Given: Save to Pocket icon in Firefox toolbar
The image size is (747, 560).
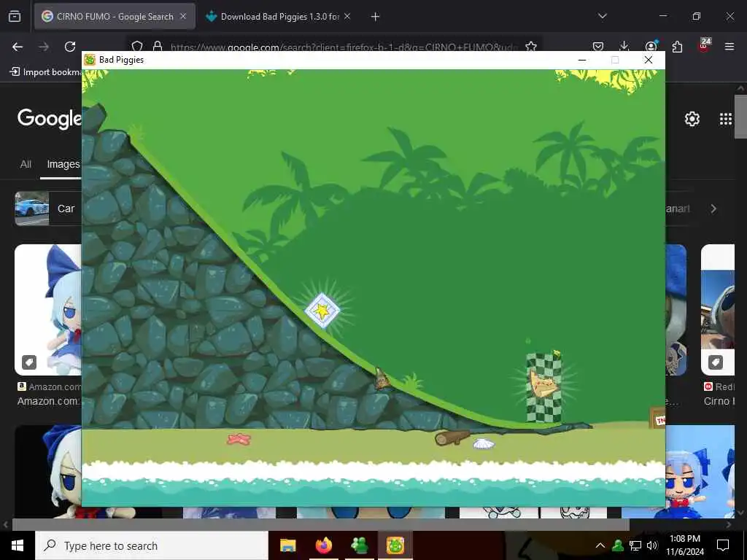Looking at the screenshot, I should [x=598, y=47].
